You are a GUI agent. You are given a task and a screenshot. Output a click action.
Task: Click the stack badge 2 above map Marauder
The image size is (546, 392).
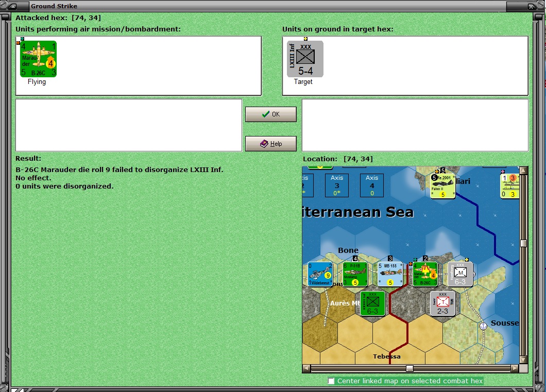[x=425, y=258]
